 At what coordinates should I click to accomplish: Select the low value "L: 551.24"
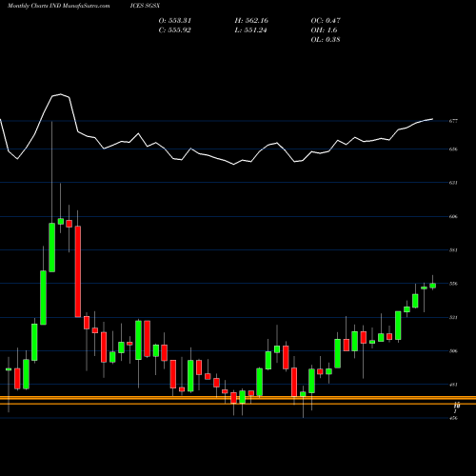tap(250, 30)
